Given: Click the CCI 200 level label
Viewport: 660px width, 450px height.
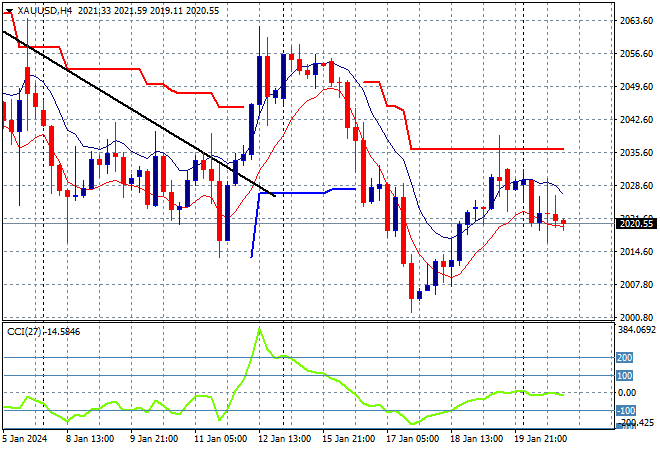Looking at the screenshot, I should [625, 358].
